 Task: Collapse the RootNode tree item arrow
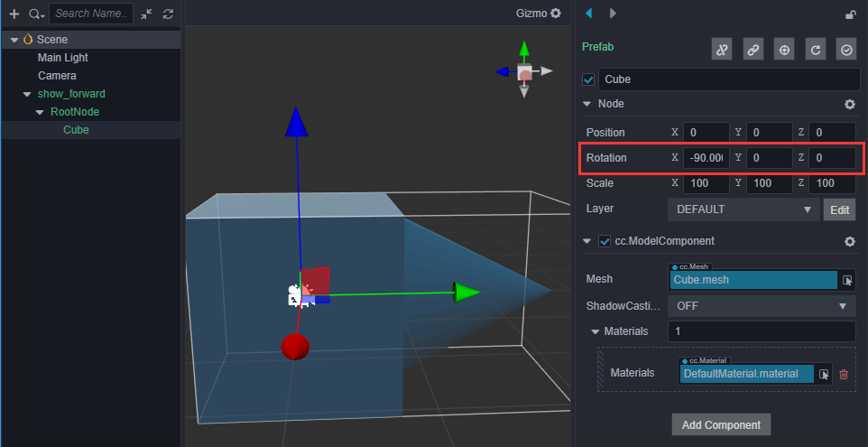(x=40, y=112)
